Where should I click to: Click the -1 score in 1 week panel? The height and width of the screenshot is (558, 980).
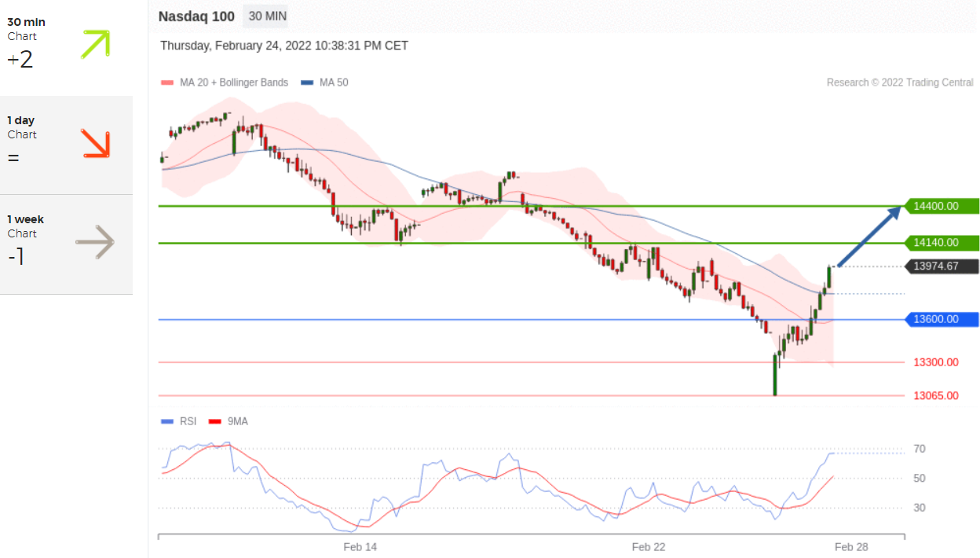[x=16, y=256]
